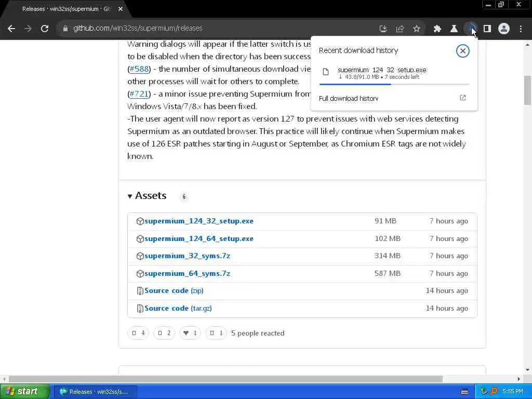Click the scroll down arrow
This screenshot has width=532, height=399.
pyautogui.click(x=528, y=370)
